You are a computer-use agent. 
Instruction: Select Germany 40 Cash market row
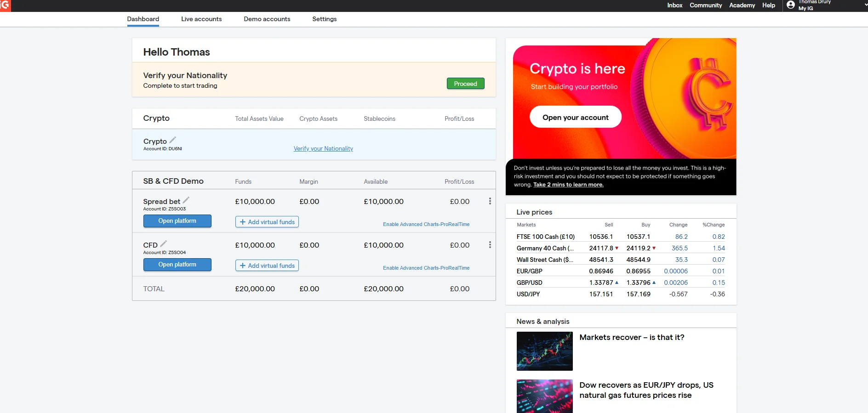pos(621,248)
